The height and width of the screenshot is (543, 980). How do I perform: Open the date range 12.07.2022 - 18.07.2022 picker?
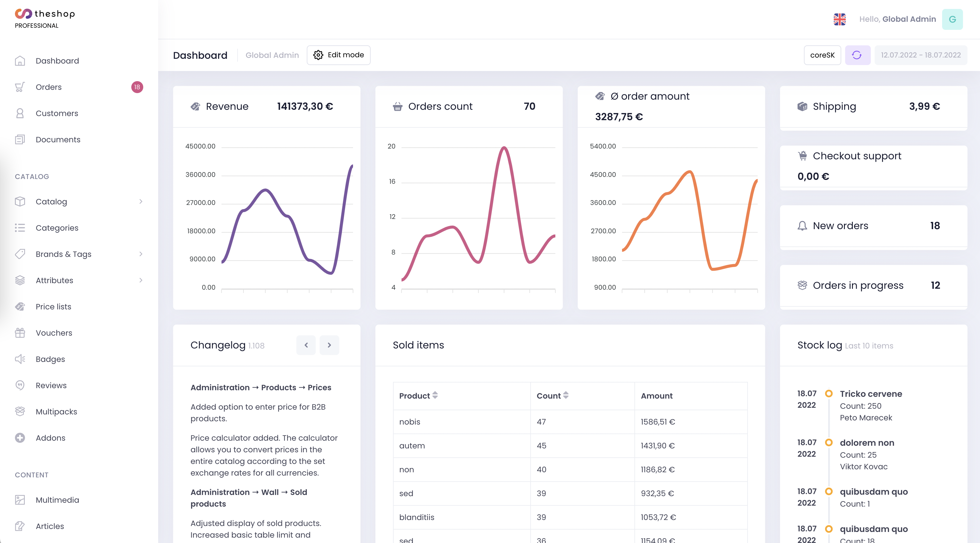click(x=921, y=55)
